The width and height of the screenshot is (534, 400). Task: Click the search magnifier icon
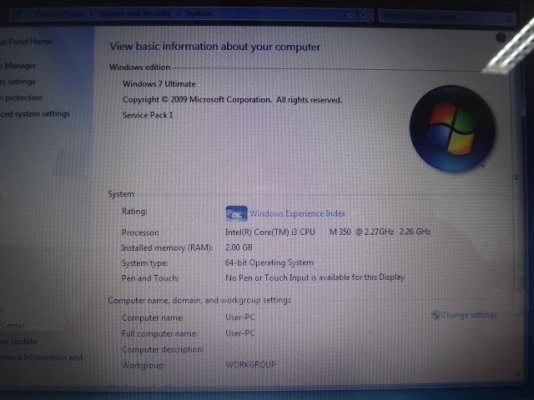point(508,19)
